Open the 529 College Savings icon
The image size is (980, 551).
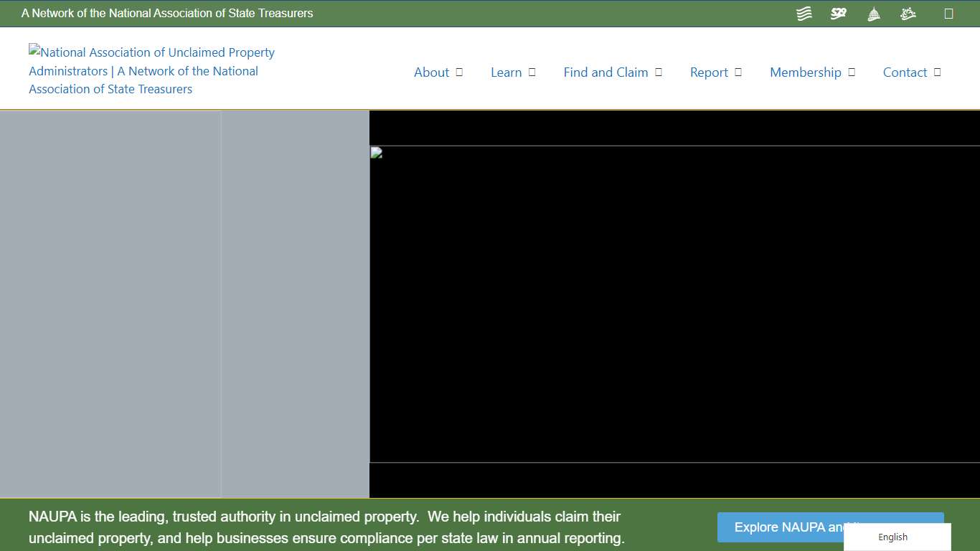click(x=838, y=13)
